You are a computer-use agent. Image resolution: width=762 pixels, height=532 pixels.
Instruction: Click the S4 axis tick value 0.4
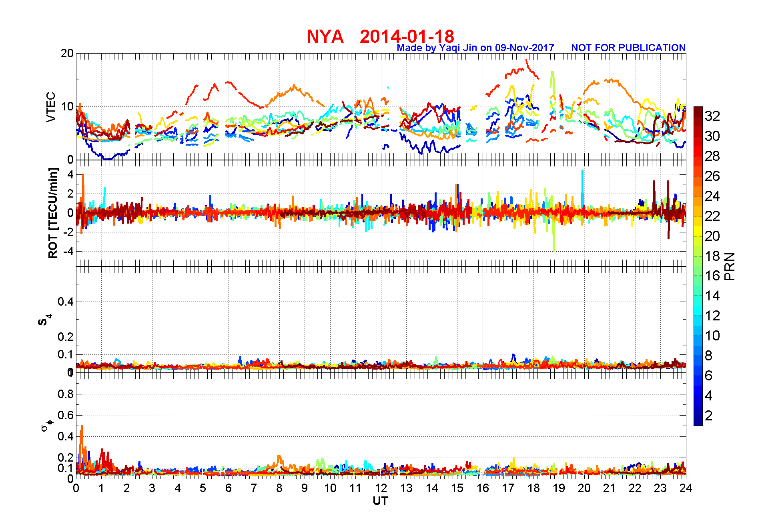click(x=66, y=302)
